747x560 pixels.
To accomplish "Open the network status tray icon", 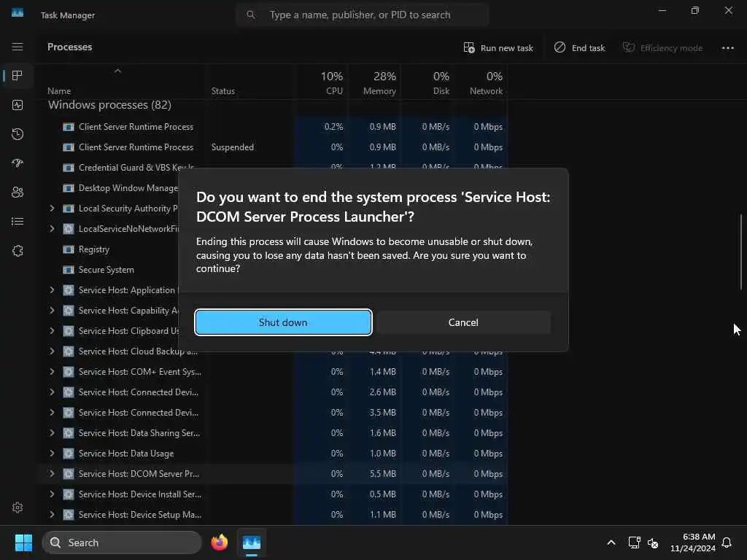I will tap(634, 542).
